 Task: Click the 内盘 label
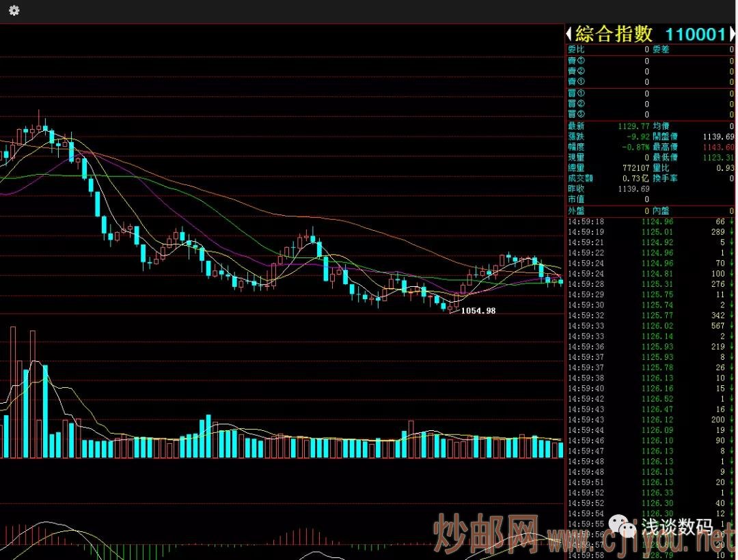click(x=661, y=210)
